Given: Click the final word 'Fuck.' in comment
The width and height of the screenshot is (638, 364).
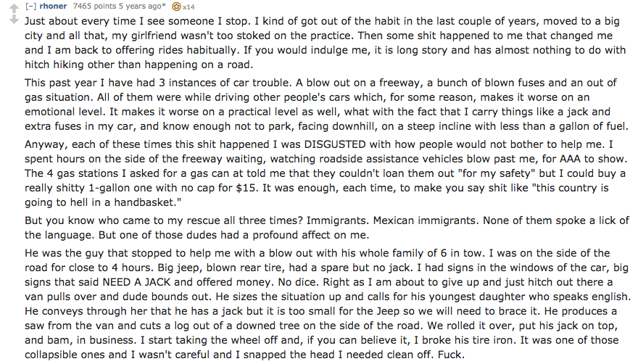Looking at the screenshot, I should point(451,355).
